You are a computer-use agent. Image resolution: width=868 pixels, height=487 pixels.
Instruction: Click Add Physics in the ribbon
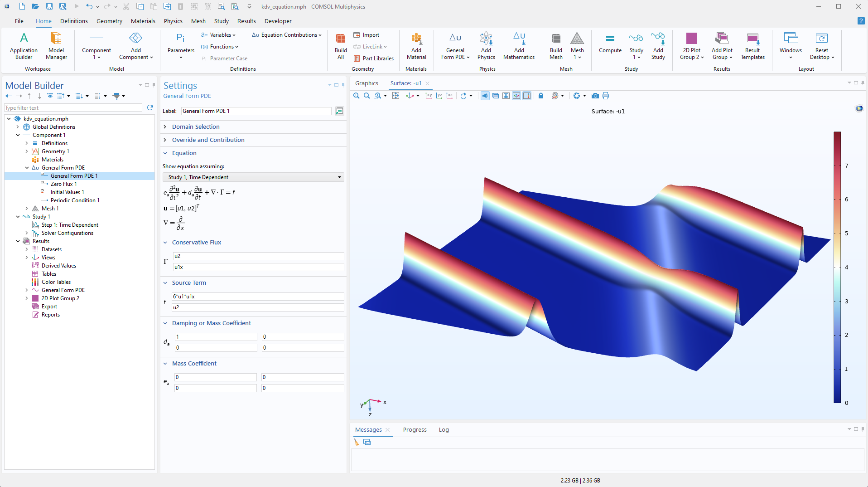coord(486,46)
